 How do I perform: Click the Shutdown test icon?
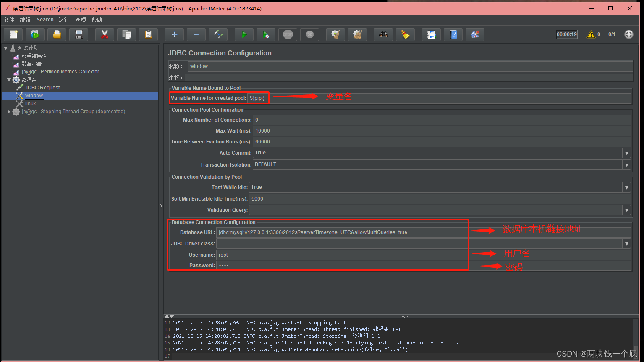[x=310, y=34]
